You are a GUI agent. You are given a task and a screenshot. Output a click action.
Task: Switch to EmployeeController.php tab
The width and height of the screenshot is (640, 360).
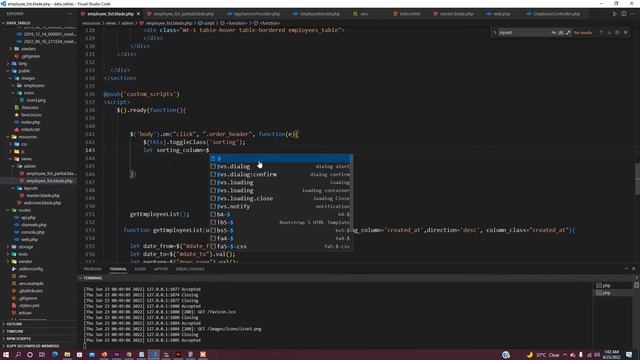[x=556, y=13]
